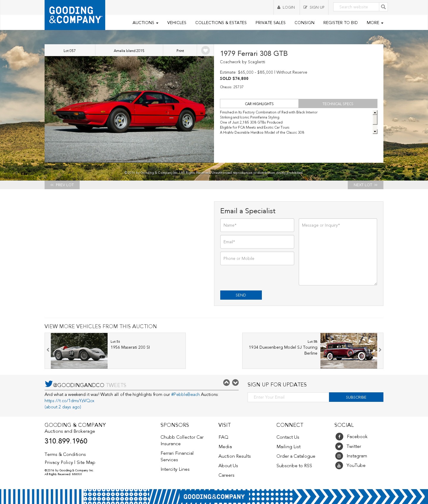Click the Facebook social icon
This screenshot has width=428, height=504.
(x=339, y=437)
